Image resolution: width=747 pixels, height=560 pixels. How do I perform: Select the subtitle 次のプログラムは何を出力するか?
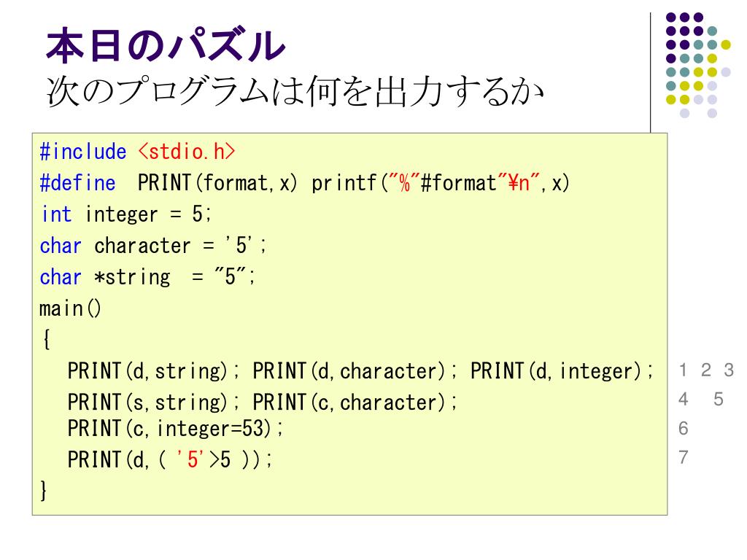(295, 91)
